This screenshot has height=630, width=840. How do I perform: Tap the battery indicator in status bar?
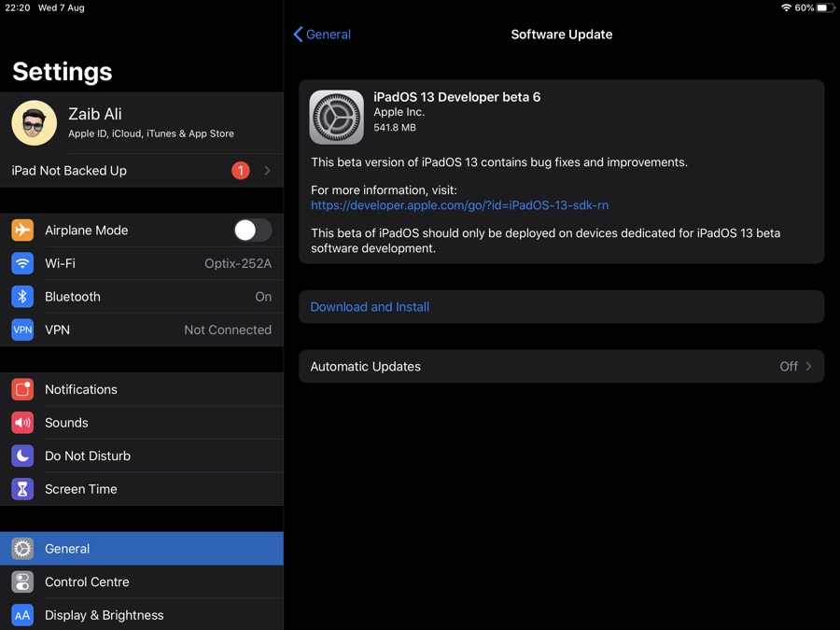[x=826, y=7]
